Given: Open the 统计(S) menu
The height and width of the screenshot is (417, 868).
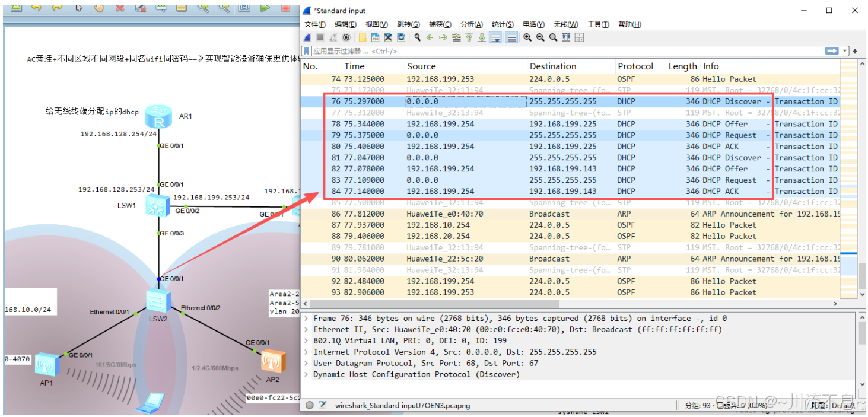Looking at the screenshot, I should click(x=503, y=24).
